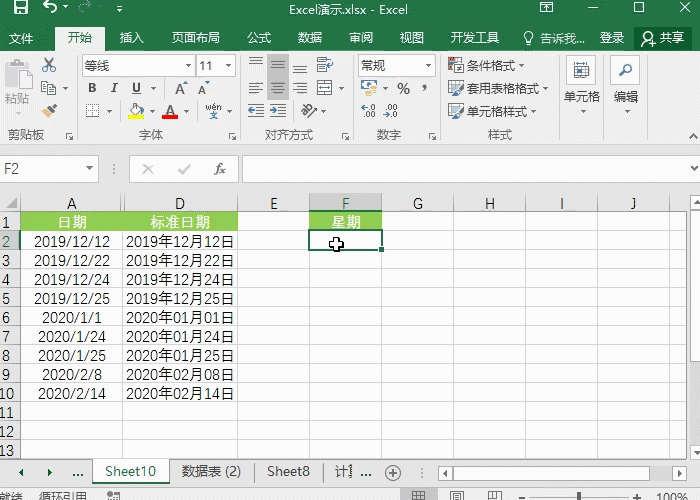700x500 pixels.
Task: Click the insert function fx icon
Action: (x=220, y=169)
